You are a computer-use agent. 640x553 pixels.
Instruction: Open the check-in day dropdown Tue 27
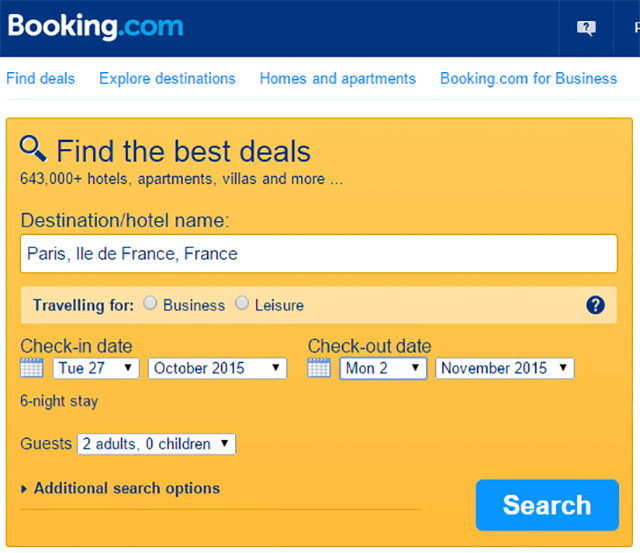96,368
